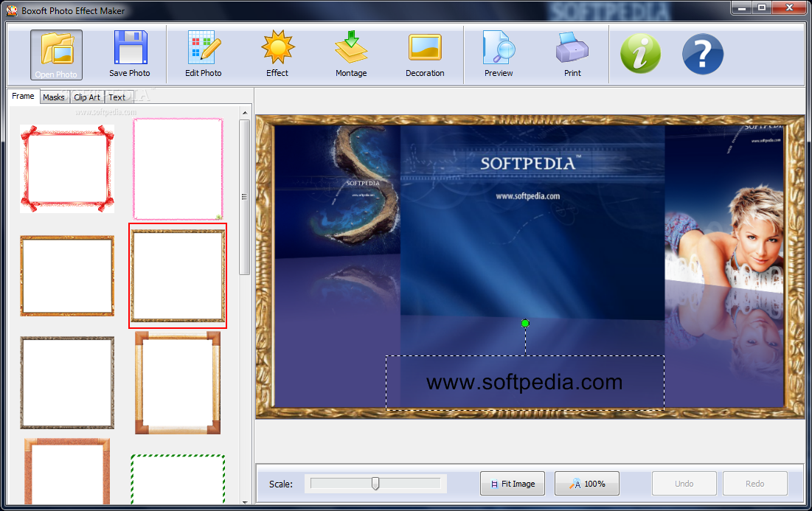Viewport: 812px width, 511px height.
Task: Select the red-highlighted ornate gold frame thumbnail
Action: [x=178, y=276]
